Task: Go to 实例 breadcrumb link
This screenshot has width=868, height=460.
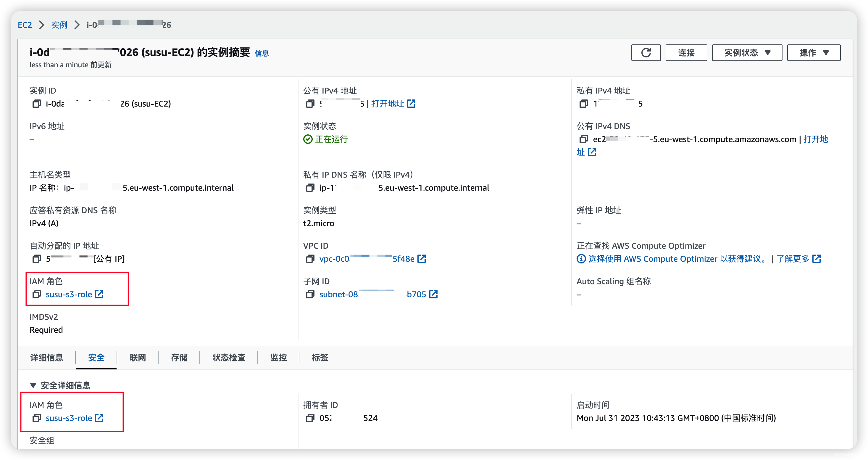Action: click(59, 25)
